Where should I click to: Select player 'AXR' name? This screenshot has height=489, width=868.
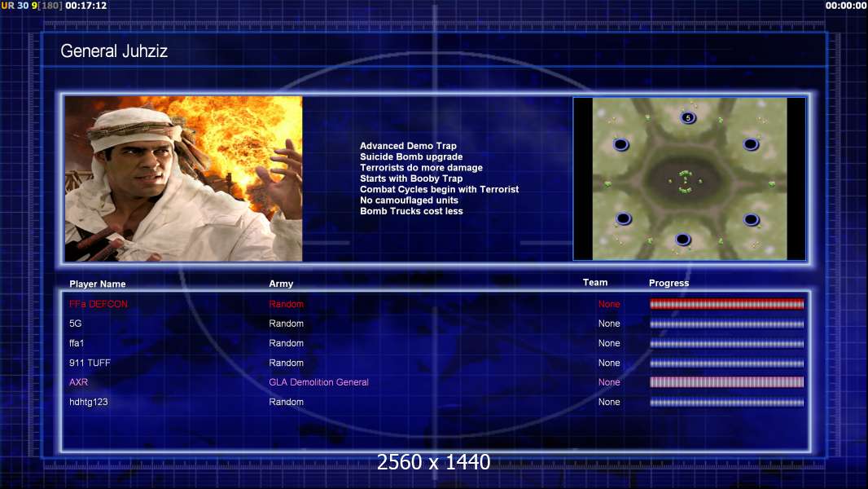pyautogui.click(x=78, y=382)
